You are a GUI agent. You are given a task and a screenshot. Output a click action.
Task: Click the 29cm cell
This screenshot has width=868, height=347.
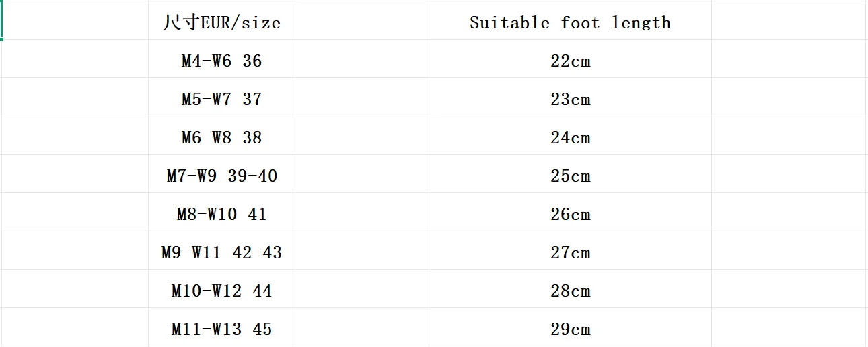[x=570, y=330]
